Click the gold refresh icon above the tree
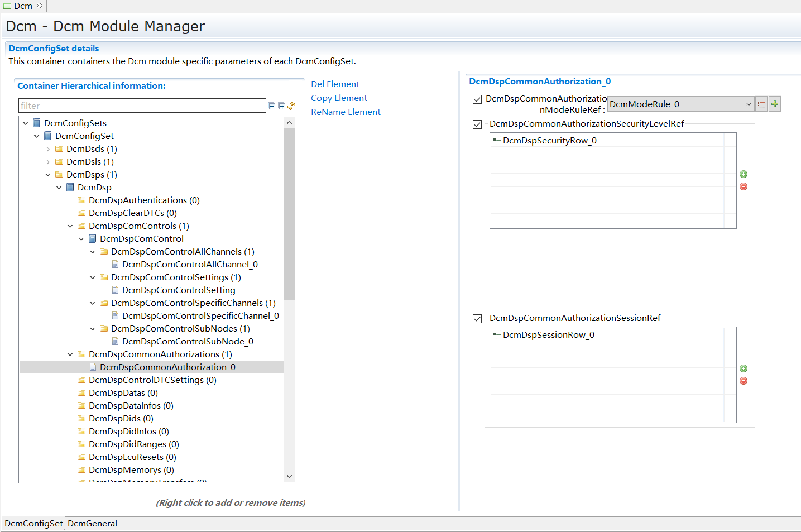This screenshot has height=532, width=801. pyautogui.click(x=291, y=106)
